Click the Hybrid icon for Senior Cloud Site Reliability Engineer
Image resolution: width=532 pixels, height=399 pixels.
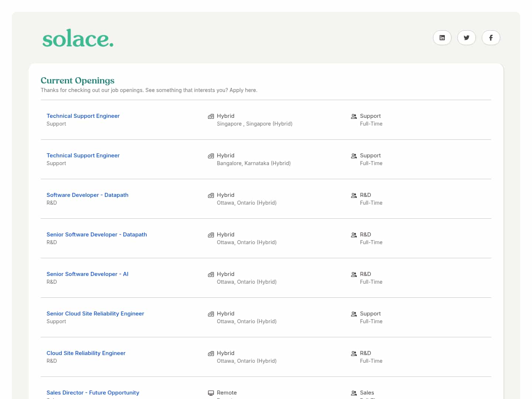[211, 314]
